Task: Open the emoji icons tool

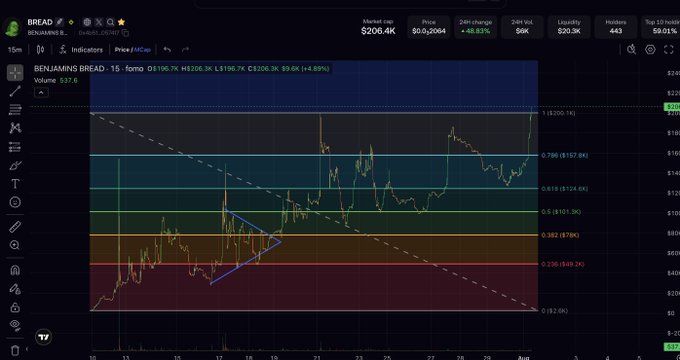Action: pos(15,202)
